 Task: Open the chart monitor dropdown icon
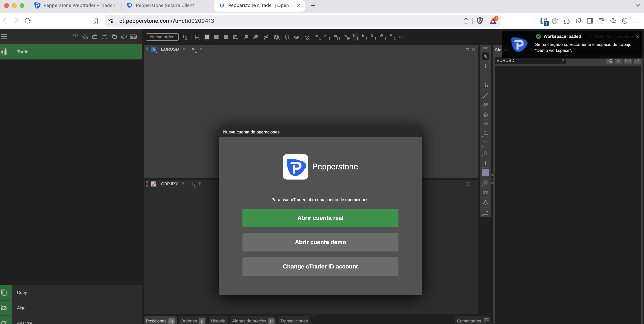coord(186,37)
